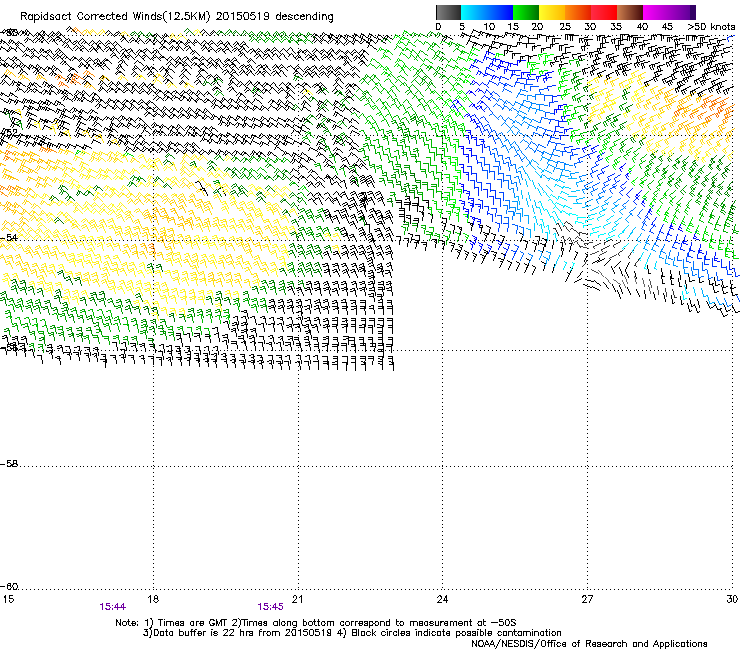Click the '>50 knots' legend label
The height and width of the screenshot is (650, 740).
(x=711, y=27)
